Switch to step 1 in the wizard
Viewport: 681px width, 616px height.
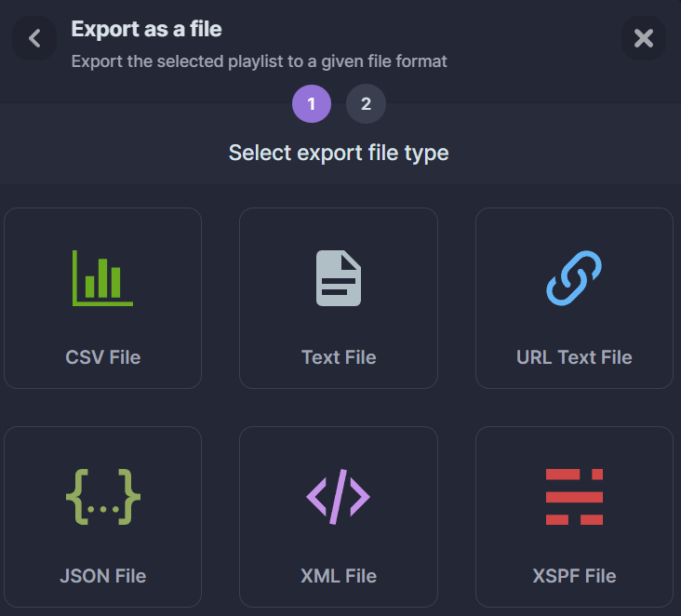(312, 104)
